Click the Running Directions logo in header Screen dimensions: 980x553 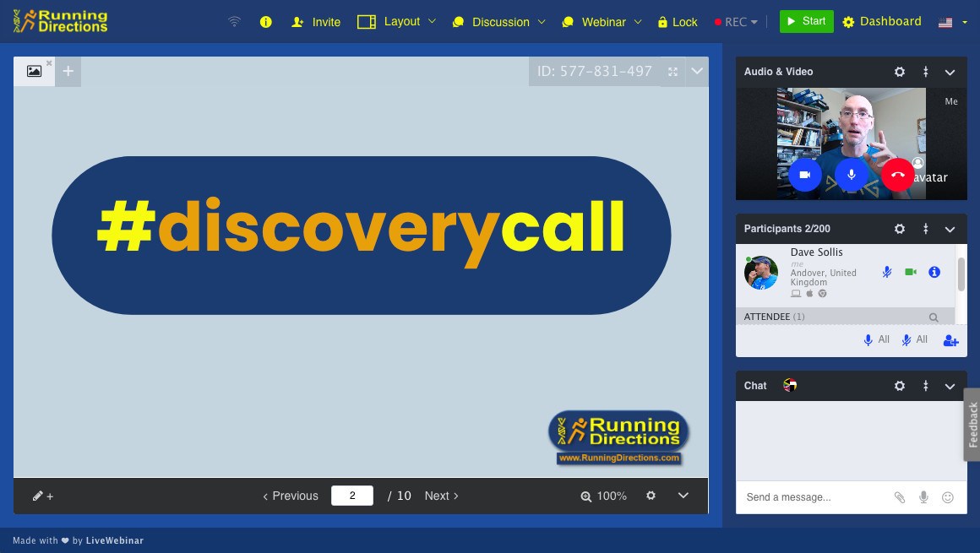tap(60, 21)
